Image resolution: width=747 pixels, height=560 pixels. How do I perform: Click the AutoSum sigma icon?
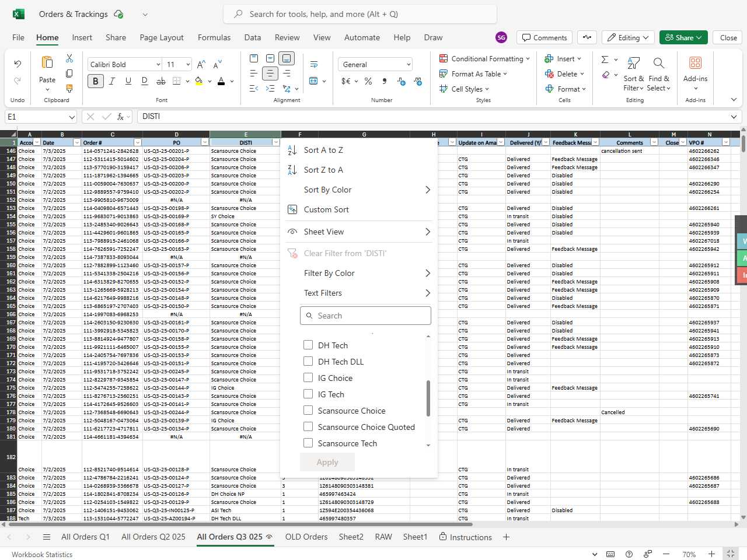coord(605,60)
